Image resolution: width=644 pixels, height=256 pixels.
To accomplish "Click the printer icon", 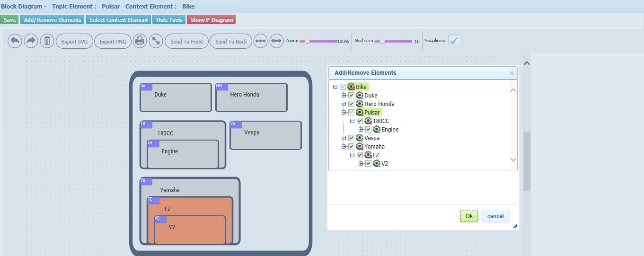I will click(140, 41).
